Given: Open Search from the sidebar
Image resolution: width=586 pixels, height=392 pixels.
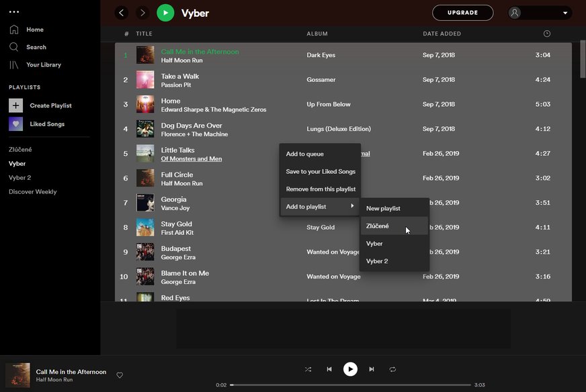Looking at the screenshot, I should click(x=14, y=47).
